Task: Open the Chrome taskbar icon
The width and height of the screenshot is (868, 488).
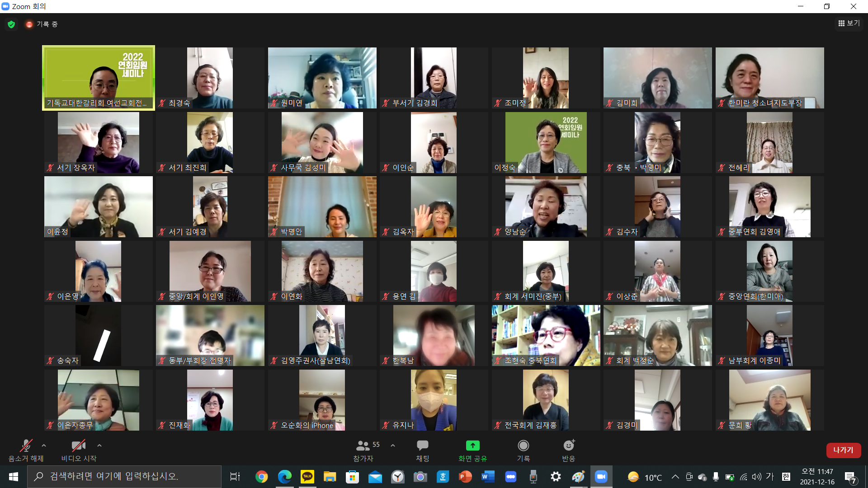Action: pos(261,477)
